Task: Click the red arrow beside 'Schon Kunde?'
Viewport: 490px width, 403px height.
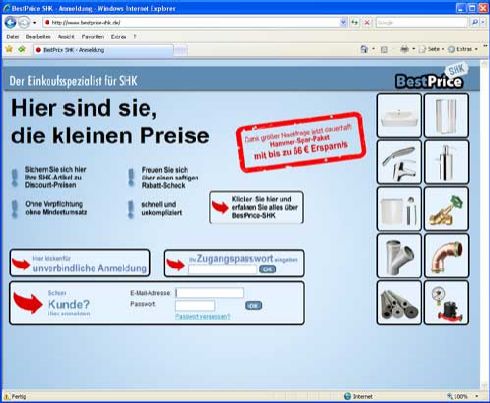Action: coord(28,303)
